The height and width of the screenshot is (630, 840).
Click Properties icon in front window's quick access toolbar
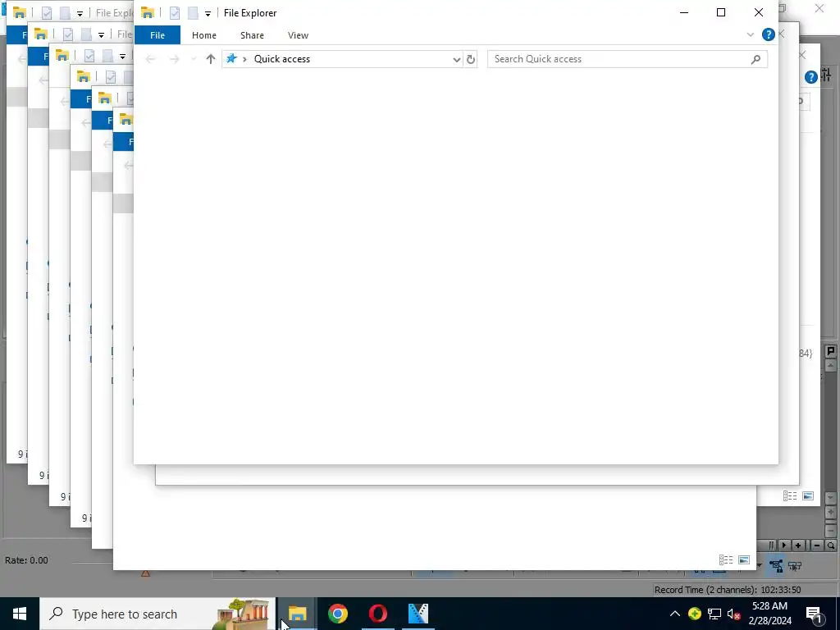pos(174,13)
